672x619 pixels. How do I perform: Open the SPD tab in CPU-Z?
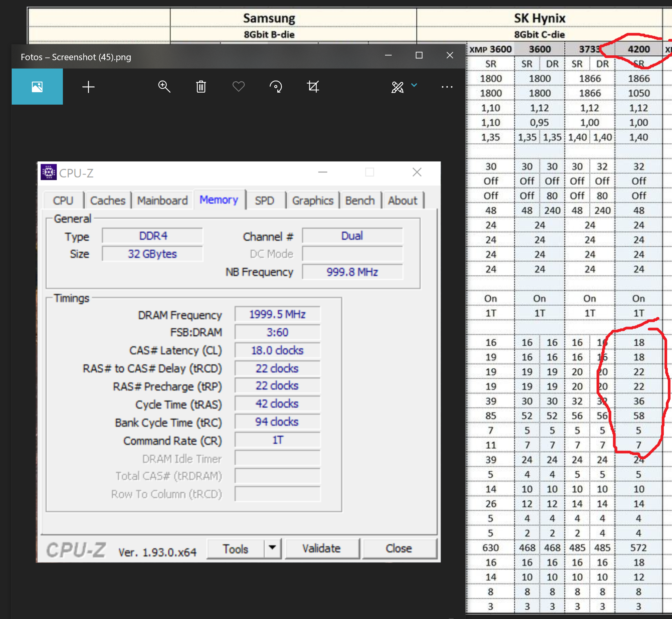click(265, 201)
